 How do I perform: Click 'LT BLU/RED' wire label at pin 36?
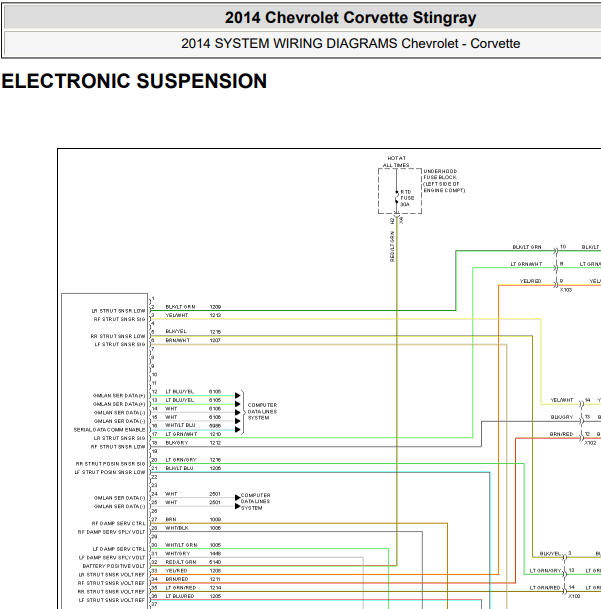tap(179, 596)
